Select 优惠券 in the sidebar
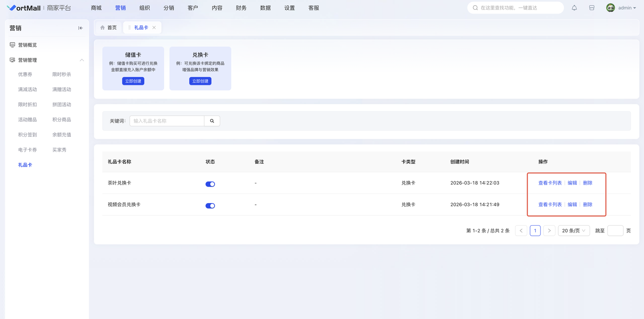 pos(25,74)
